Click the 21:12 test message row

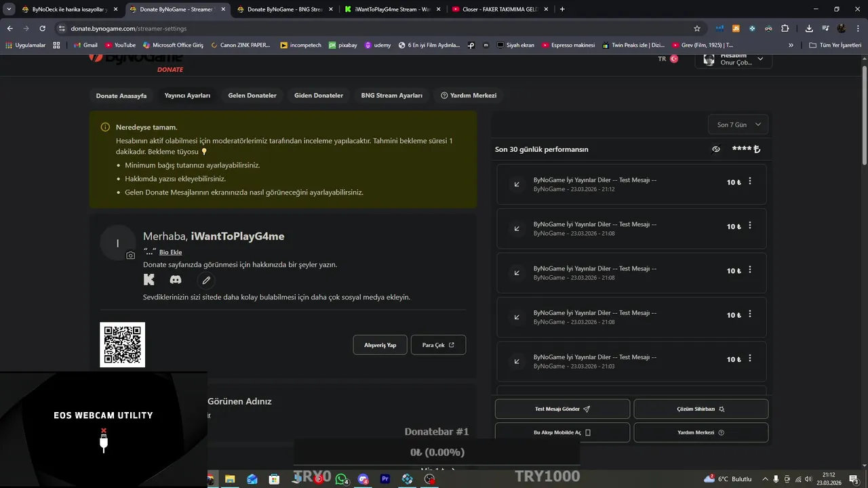point(631,184)
